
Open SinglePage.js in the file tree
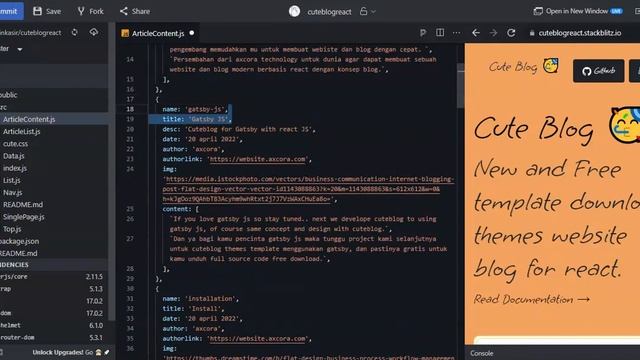24,217
